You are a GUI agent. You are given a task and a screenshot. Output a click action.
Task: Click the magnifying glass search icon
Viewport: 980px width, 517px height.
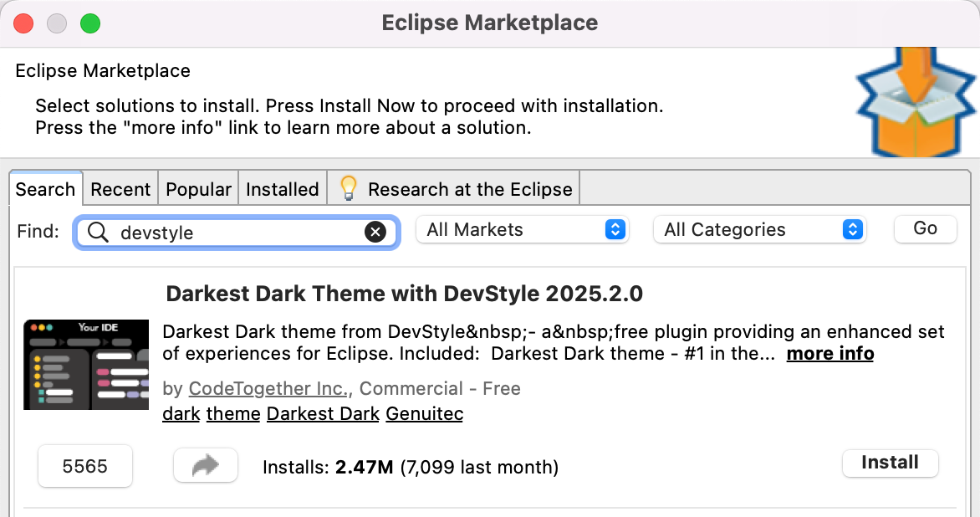click(98, 232)
